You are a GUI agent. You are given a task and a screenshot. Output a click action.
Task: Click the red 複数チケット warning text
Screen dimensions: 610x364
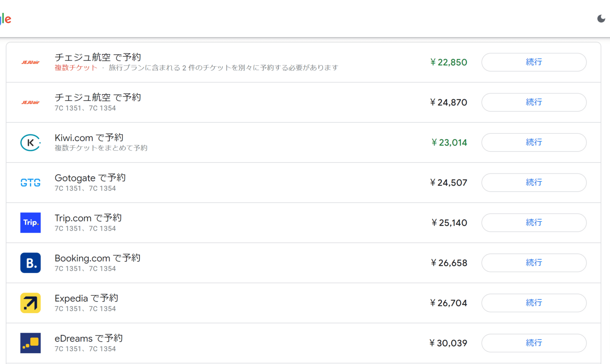pyautogui.click(x=76, y=68)
